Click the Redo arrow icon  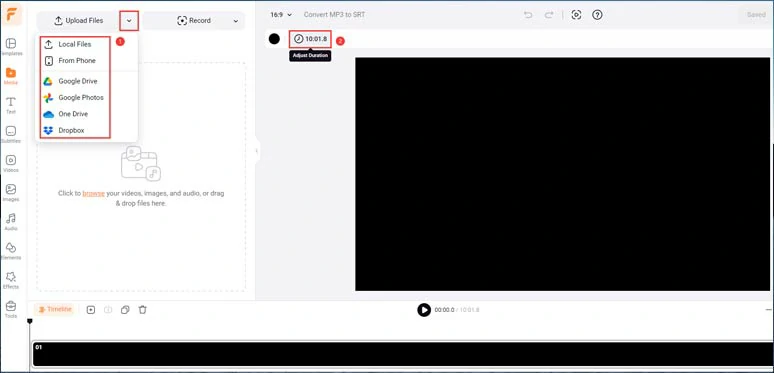click(549, 15)
